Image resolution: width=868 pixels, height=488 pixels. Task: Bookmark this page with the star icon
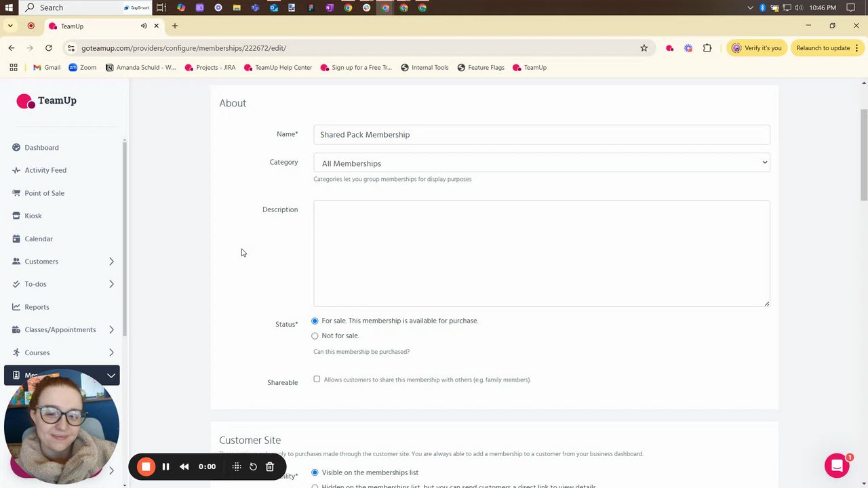coord(644,48)
